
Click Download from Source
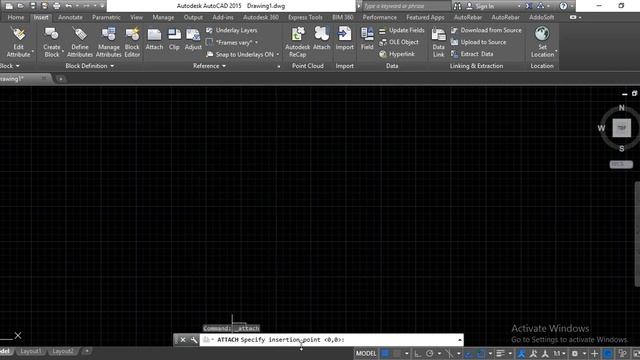[486, 30]
